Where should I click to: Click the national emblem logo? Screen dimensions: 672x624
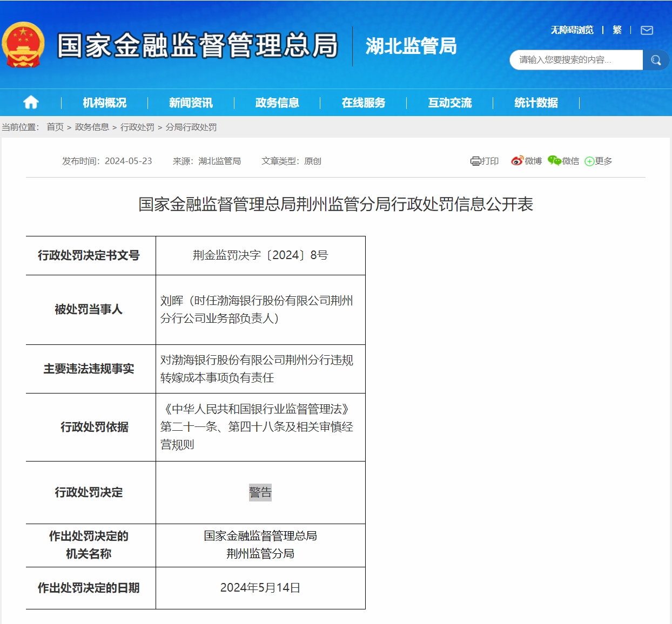point(23,45)
